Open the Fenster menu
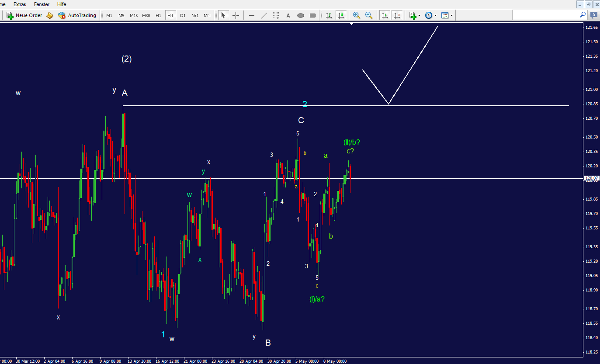The height and width of the screenshot is (364, 600). (42, 4)
